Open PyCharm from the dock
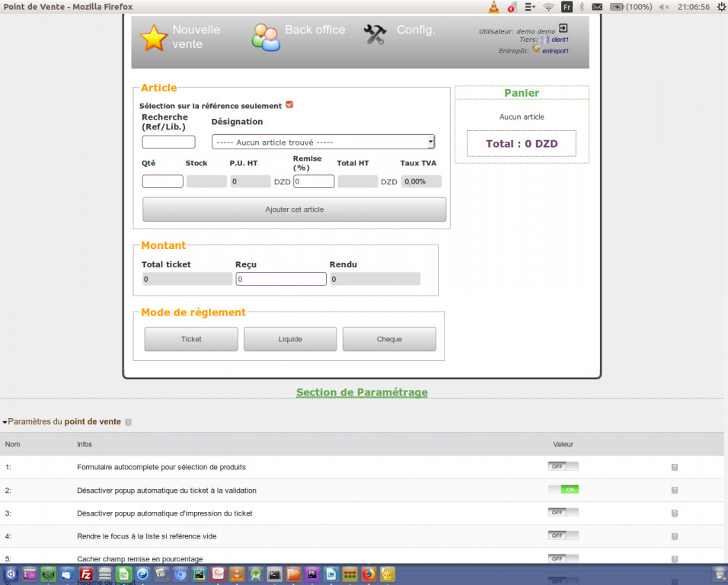 200,574
